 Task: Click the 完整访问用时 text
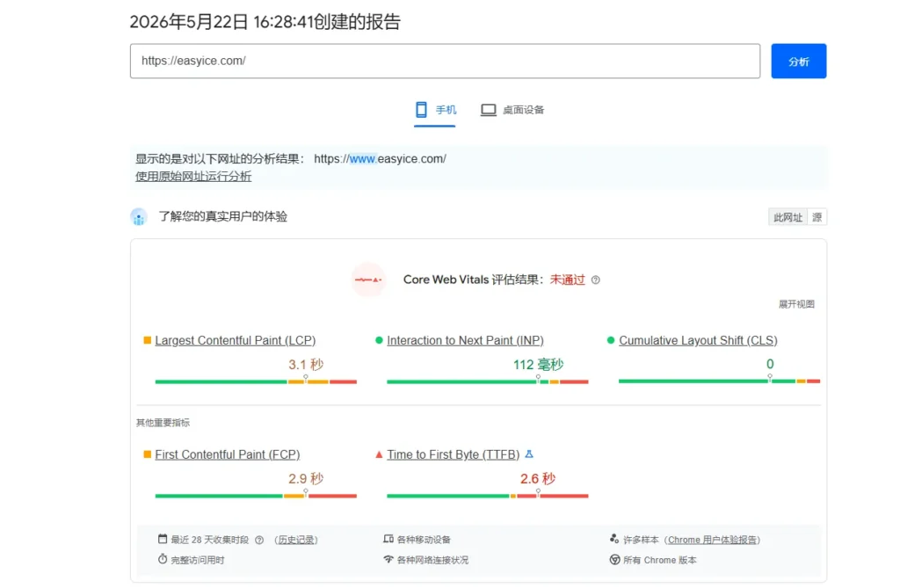(198, 560)
